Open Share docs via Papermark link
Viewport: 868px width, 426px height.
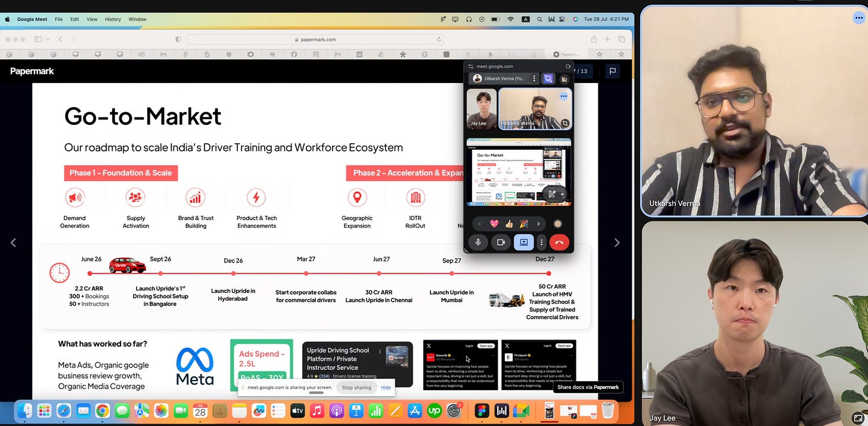tap(588, 387)
